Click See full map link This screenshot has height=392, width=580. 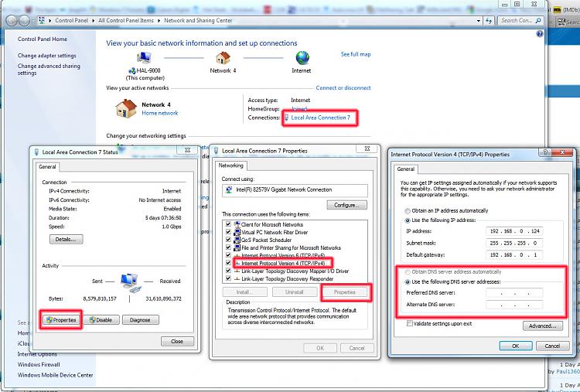[x=356, y=54]
